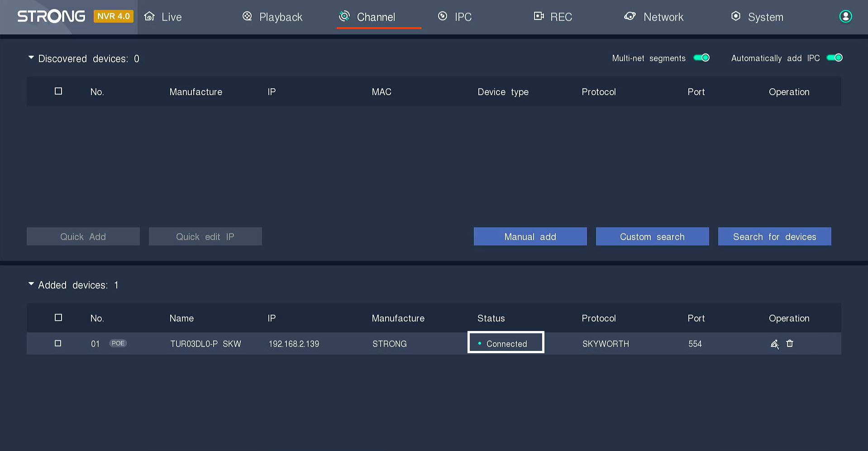The image size is (868, 451).
Task: Click the Network globe icon
Action: click(x=630, y=16)
